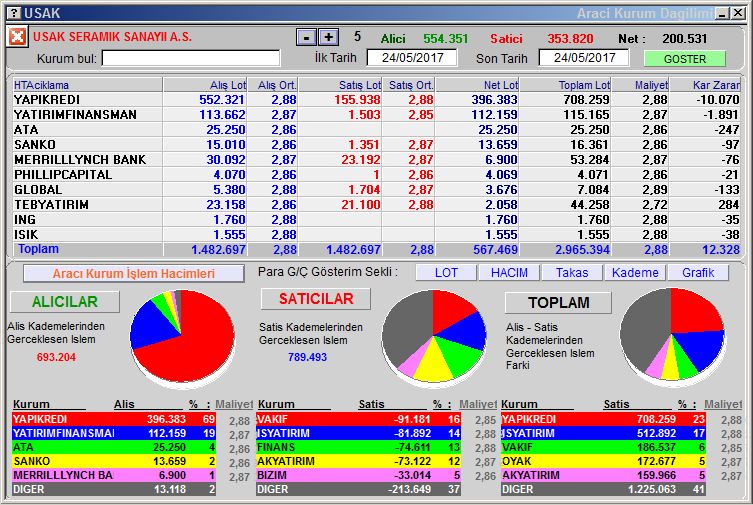753x505 pixels.
Task: Sort by Alış Lot column header
Action: pyautogui.click(x=206, y=85)
